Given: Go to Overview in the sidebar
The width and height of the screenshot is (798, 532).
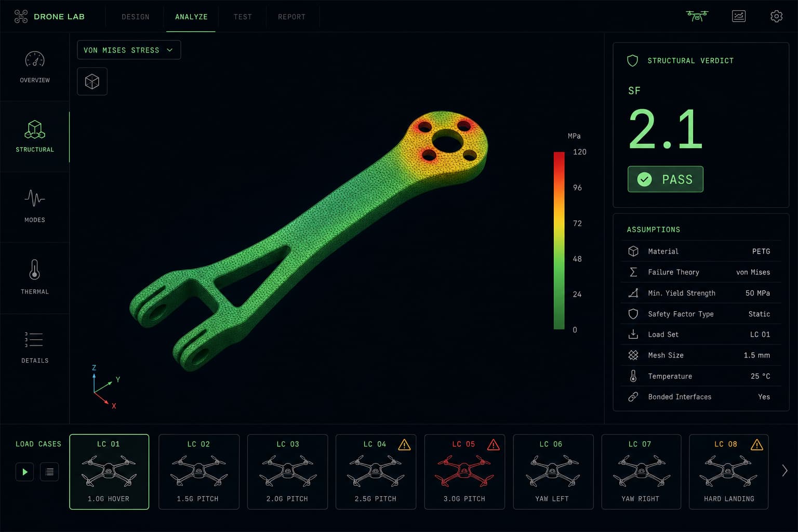Looking at the screenshot, I should pos(35,67).
